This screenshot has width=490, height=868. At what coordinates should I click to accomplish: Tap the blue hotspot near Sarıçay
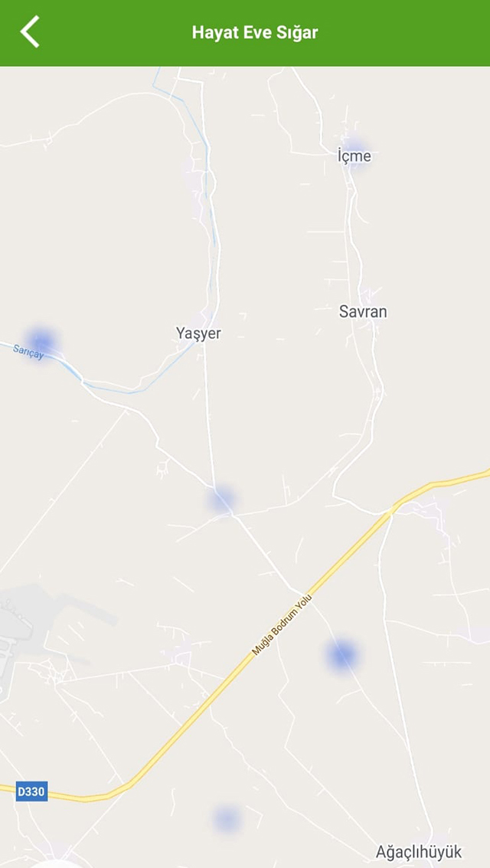click(41, 342)
